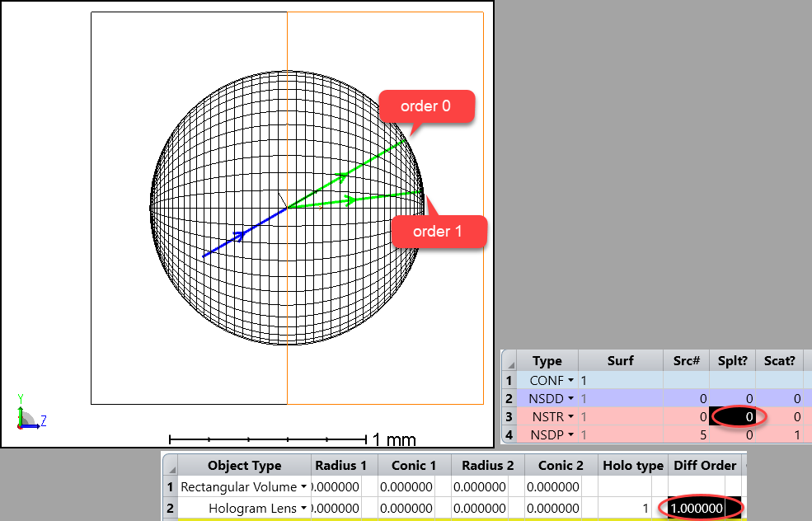812x521 pixels.
Task: Select operand row 2 by its row number
Action: pyautogui.click(x=509, y=398)
